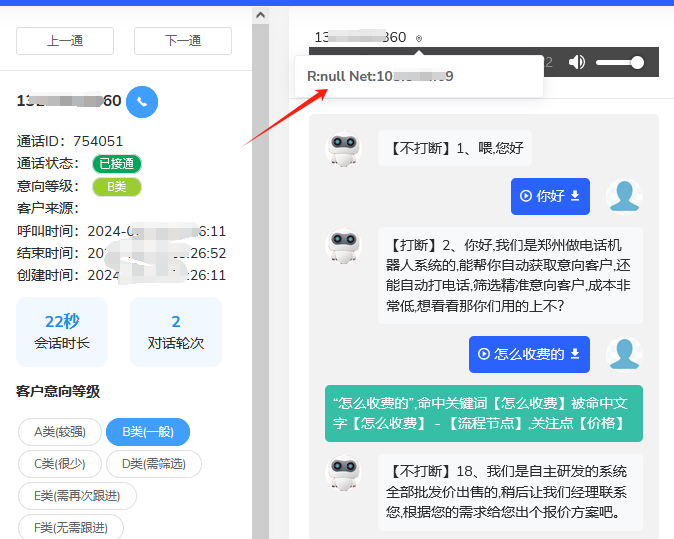
Task: Select intent level C类(很少)
Action: click(60, 464)
